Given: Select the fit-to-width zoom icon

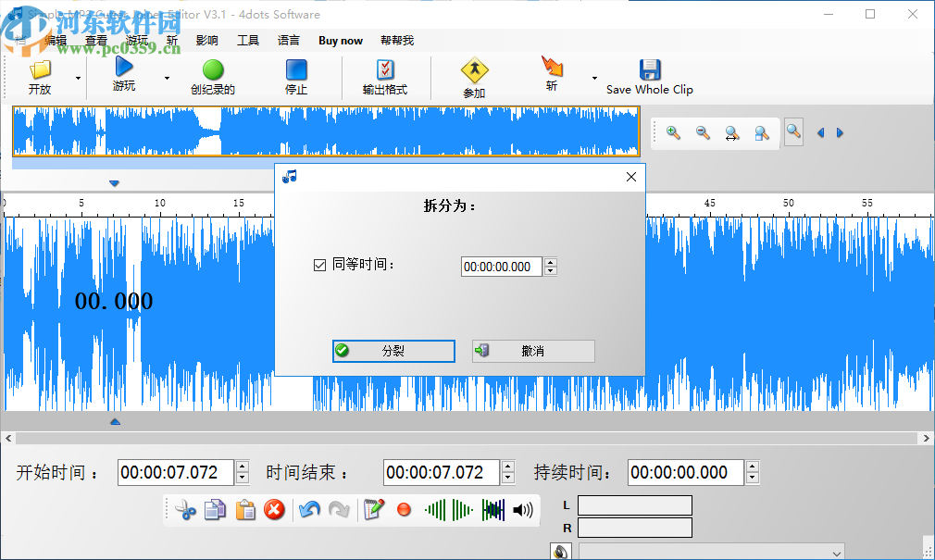Looking at the screenshot, I should click(731, 132).
